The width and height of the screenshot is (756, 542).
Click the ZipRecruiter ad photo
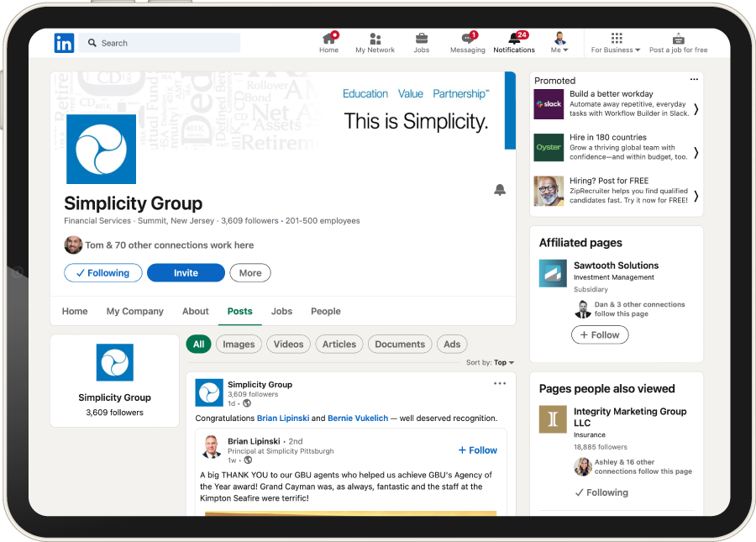point(549,191)
